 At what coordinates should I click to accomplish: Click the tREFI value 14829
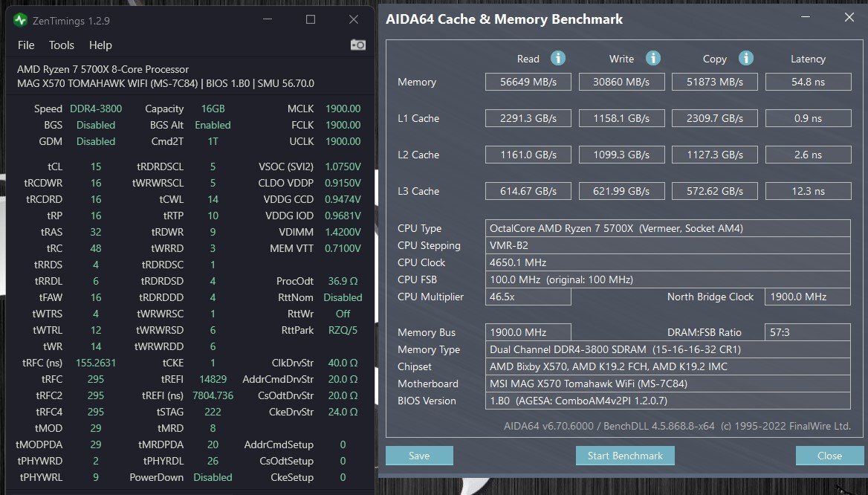point(213,379)
